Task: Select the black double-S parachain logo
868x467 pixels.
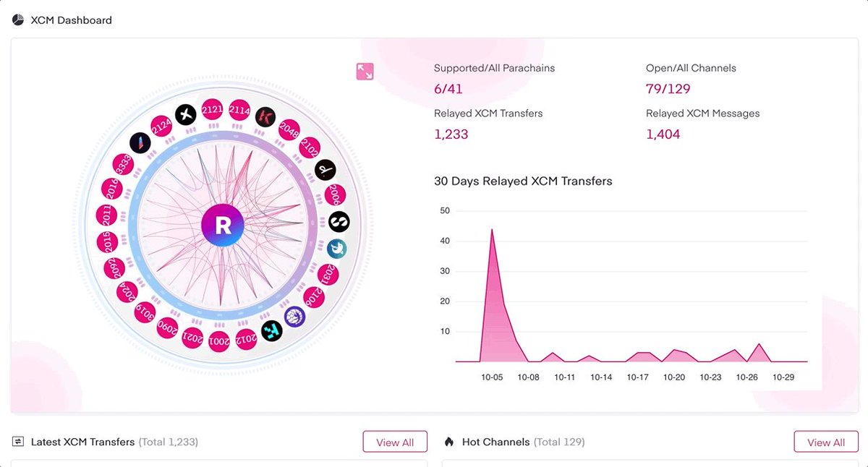Action: pyautogui.click(x=339, y=221)
